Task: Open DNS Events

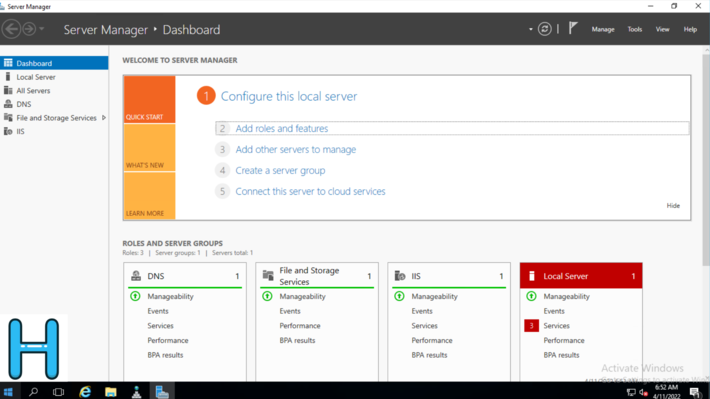Action: tap(158, 311)
